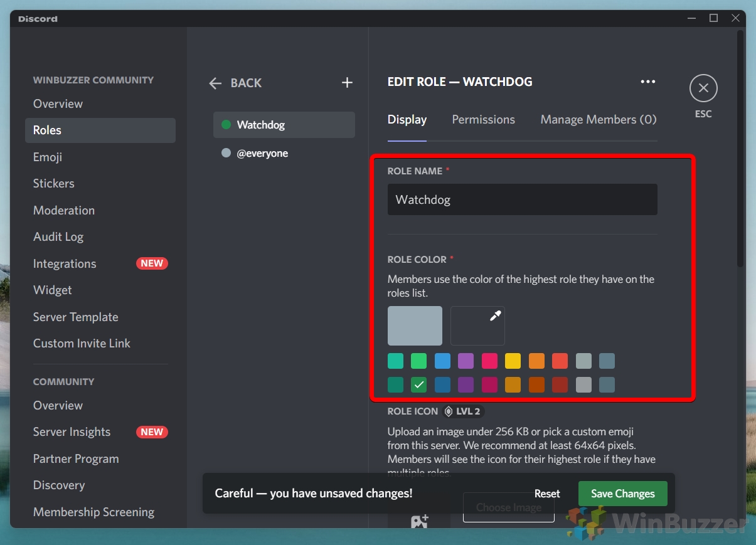Close settings with the ESC circle button

point(703,88)
